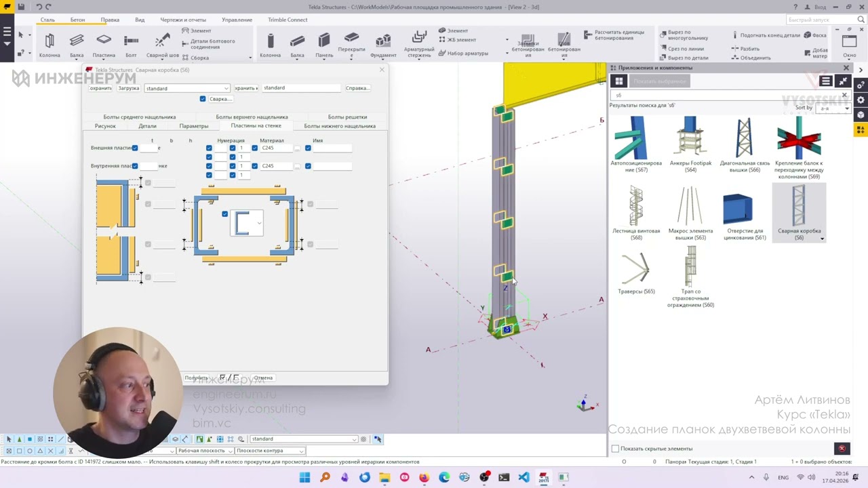Screen dimensions: 868x488
Task: Click the Справка button in dialog
Action: point(357,88)
